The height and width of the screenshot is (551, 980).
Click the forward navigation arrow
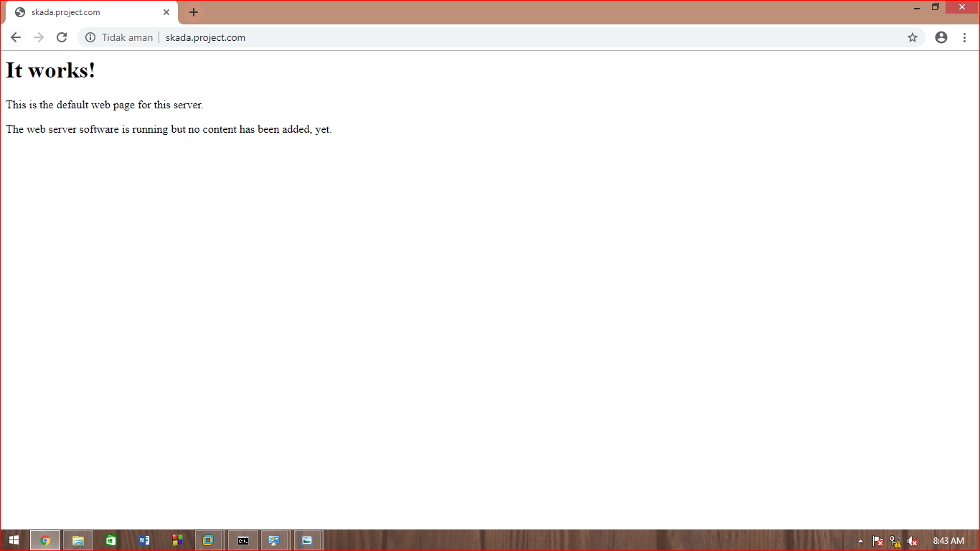pos(39,37)
